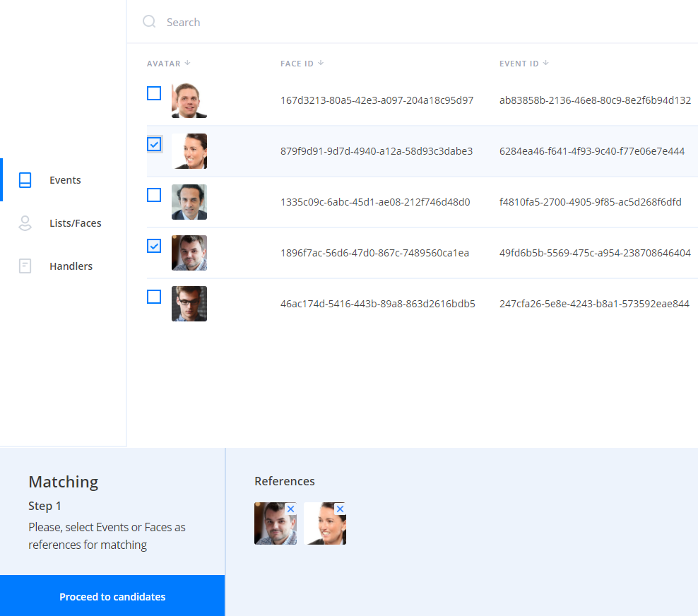Viewport: 698px width, 616px height.
Task: Sort the table by EVENT ID
Action: (x=523, y=63)
